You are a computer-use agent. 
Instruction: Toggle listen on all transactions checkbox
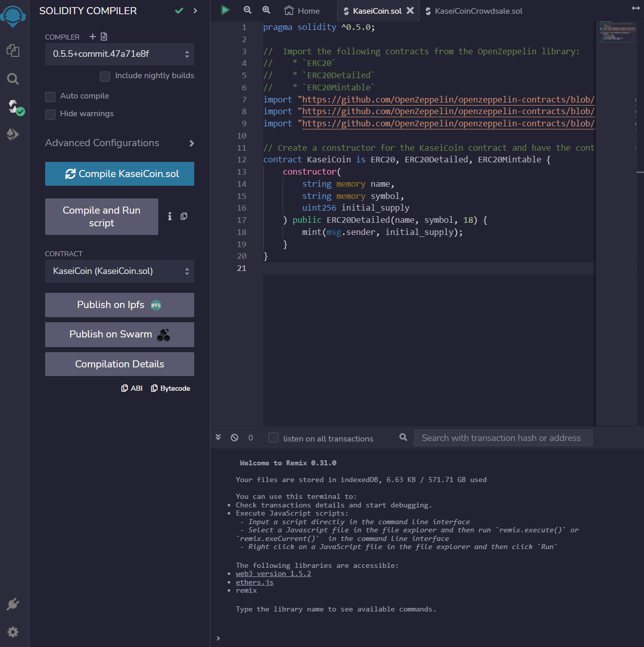273,437
